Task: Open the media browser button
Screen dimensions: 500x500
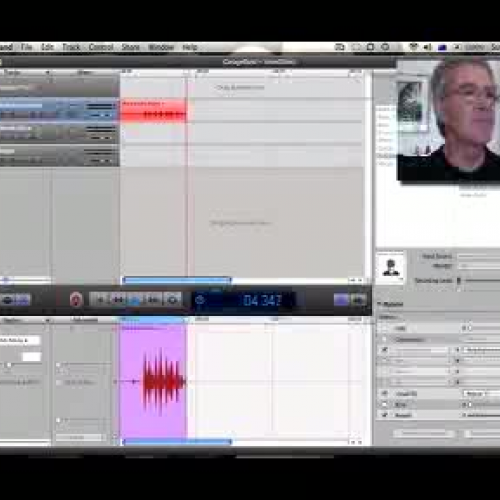Action: pos(358,300)
